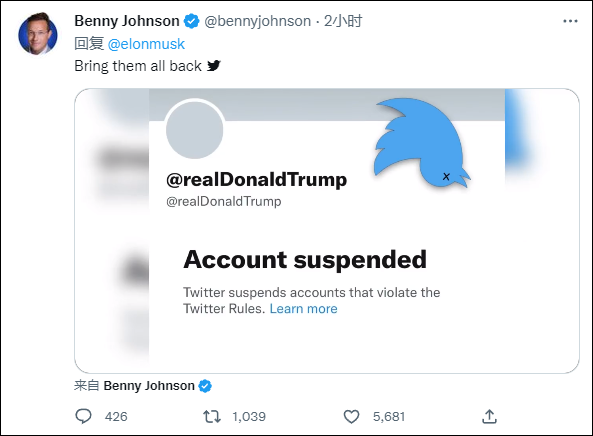Retweet using the retweet arrows icon
593x436 pixels.
[x=212, y=417]
